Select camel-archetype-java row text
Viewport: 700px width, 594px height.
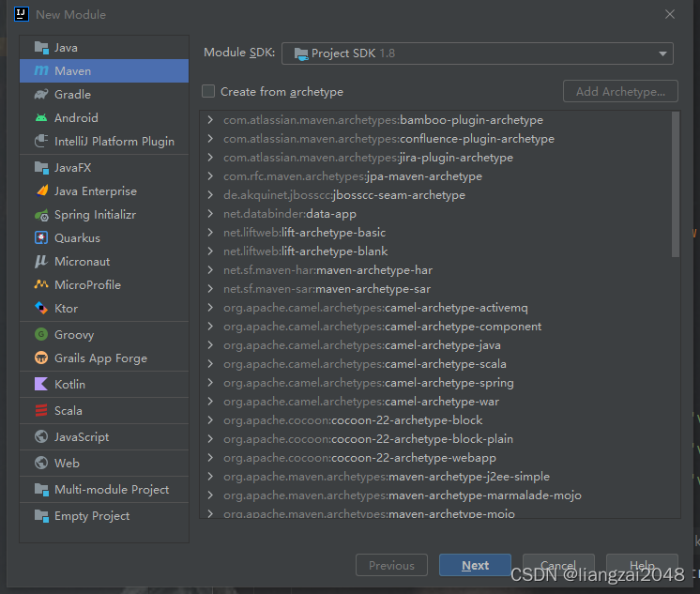coord(361,344)
